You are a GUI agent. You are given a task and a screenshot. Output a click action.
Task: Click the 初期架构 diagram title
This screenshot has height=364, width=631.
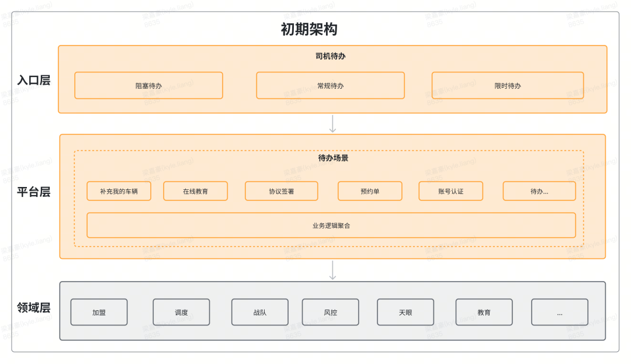[309, 29]
